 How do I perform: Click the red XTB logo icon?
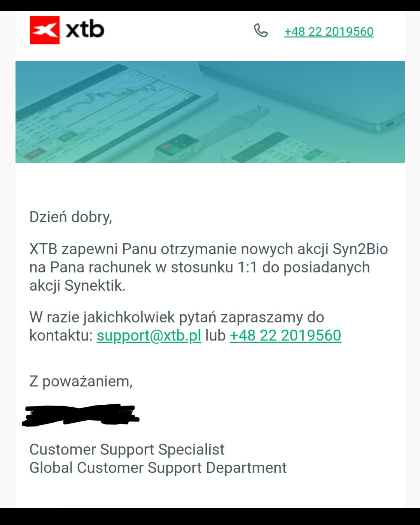click(45, 30)
